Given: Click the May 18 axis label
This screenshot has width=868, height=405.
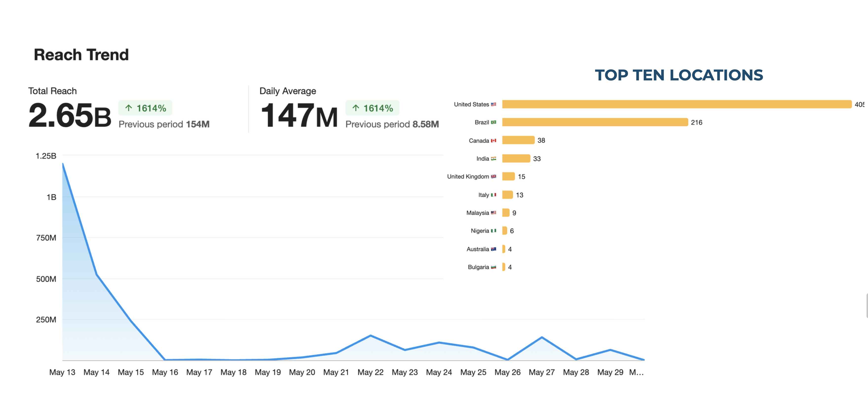Looking at the screenshot, I should 233,372.
